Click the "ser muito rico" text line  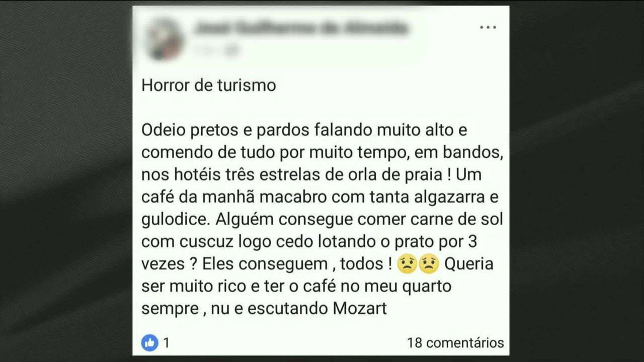pos(296,286)
